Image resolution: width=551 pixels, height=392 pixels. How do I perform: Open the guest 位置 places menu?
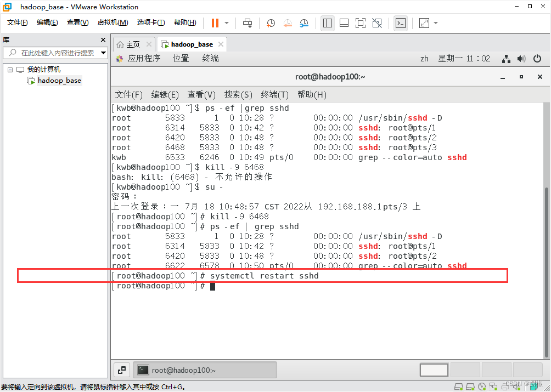pyautogui.click(x=181, y=58)
